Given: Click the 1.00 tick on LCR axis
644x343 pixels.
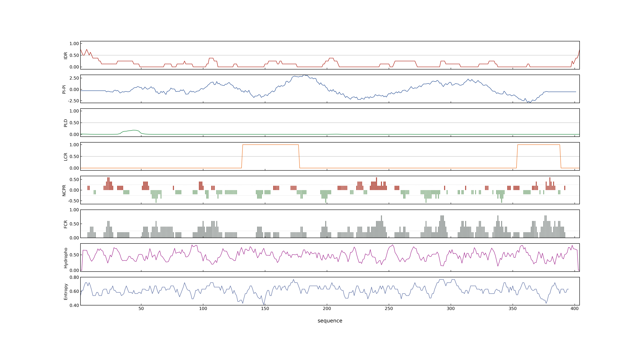Looking at the screenshot, I should 74,145.
